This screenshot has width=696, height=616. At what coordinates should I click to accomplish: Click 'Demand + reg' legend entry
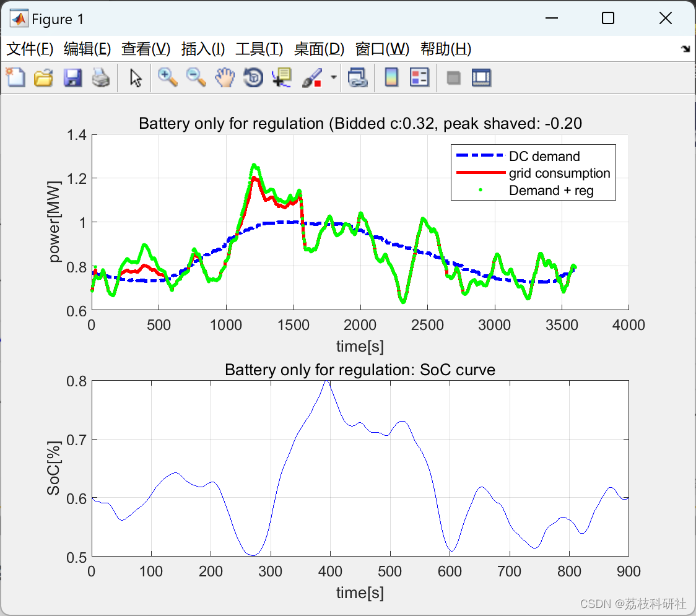[x=551, y=191]
